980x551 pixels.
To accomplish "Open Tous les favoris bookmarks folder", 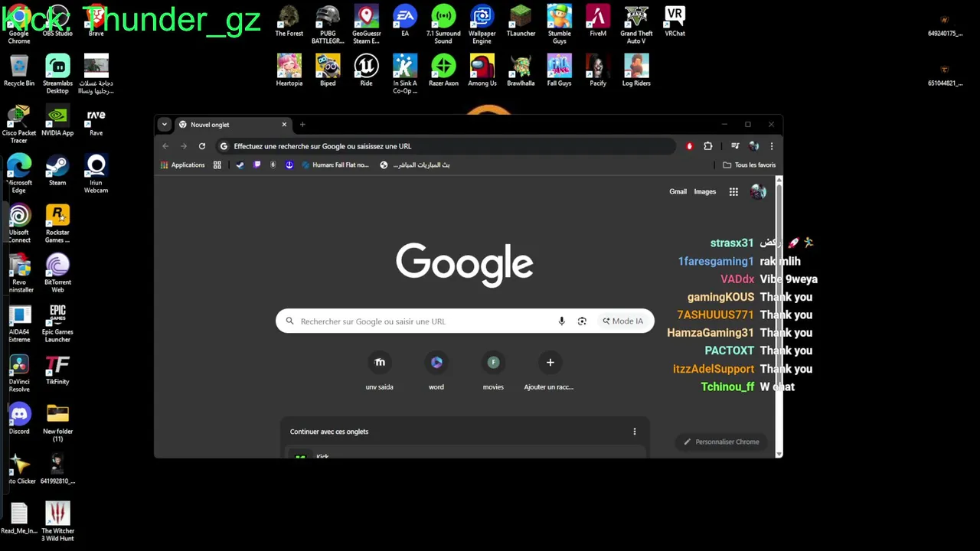I will pyautogui.click(x=749, y=165).
